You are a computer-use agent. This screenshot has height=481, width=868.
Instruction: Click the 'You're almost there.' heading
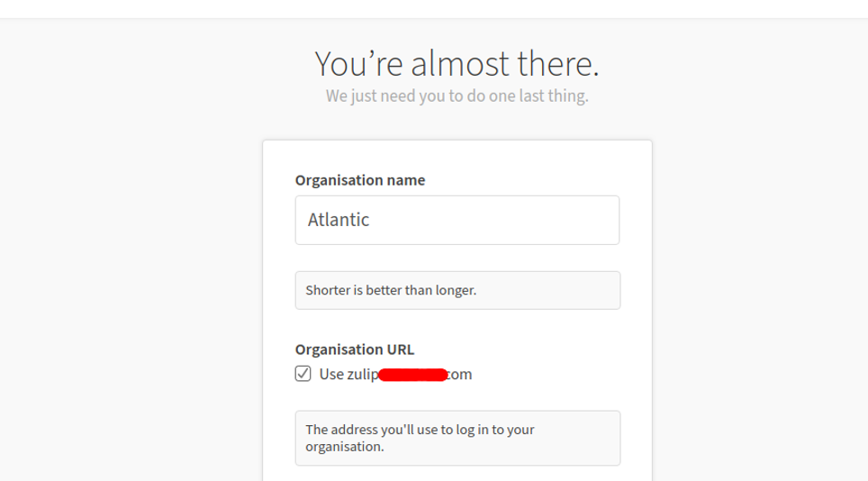point(457,63)
